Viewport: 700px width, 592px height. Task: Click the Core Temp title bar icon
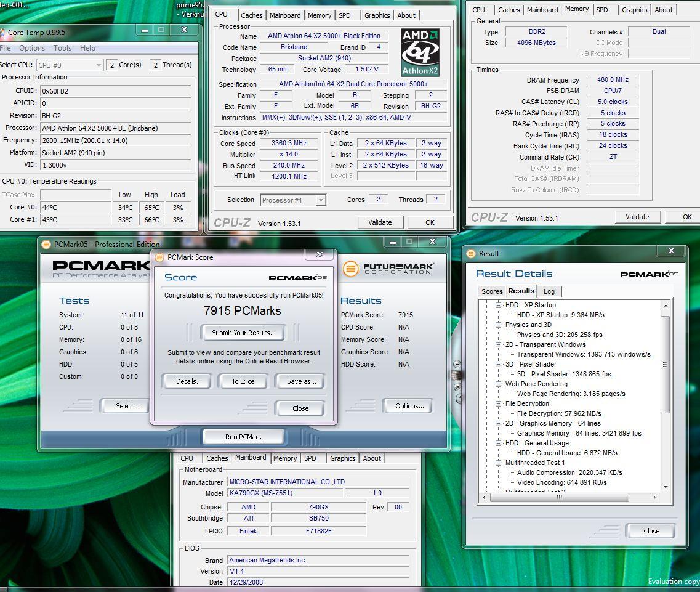tap(2, 32)
